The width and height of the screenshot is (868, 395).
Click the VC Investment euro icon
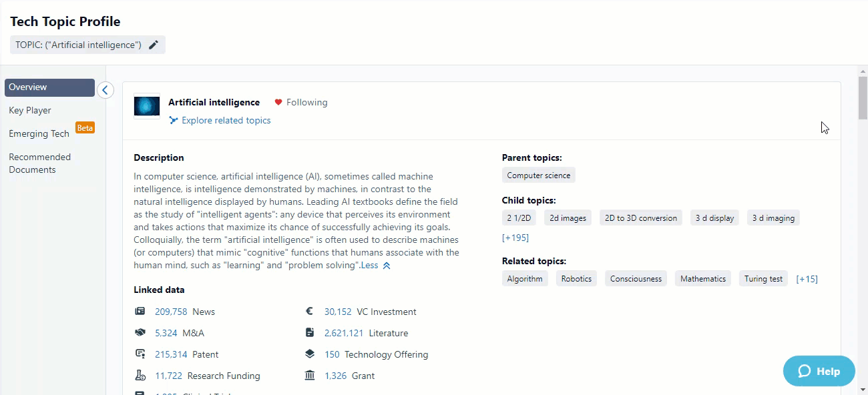(x=310, y=311)
